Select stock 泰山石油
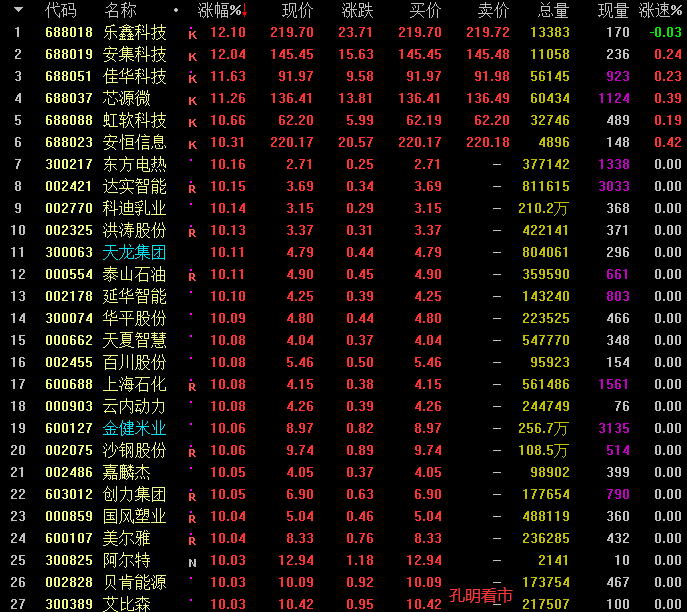Screen dimensions: 687x612 tap(135, 274)
